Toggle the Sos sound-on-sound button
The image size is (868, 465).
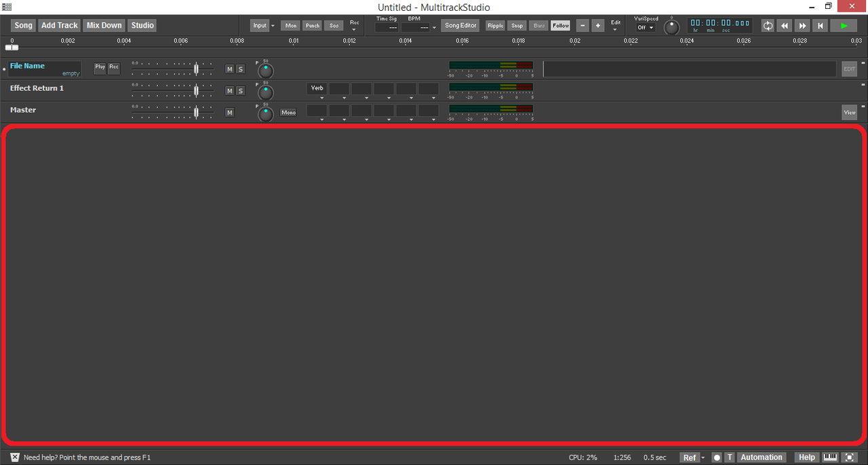tap(334, 25)
